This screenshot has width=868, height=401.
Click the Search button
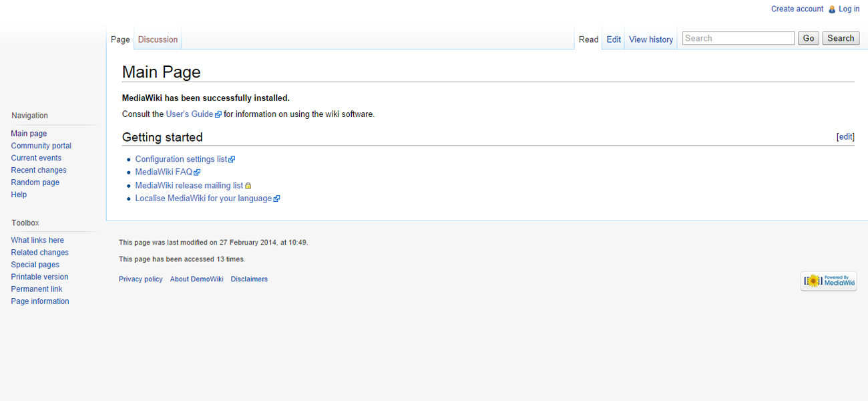pyautogui.click(x=841, y=38)
